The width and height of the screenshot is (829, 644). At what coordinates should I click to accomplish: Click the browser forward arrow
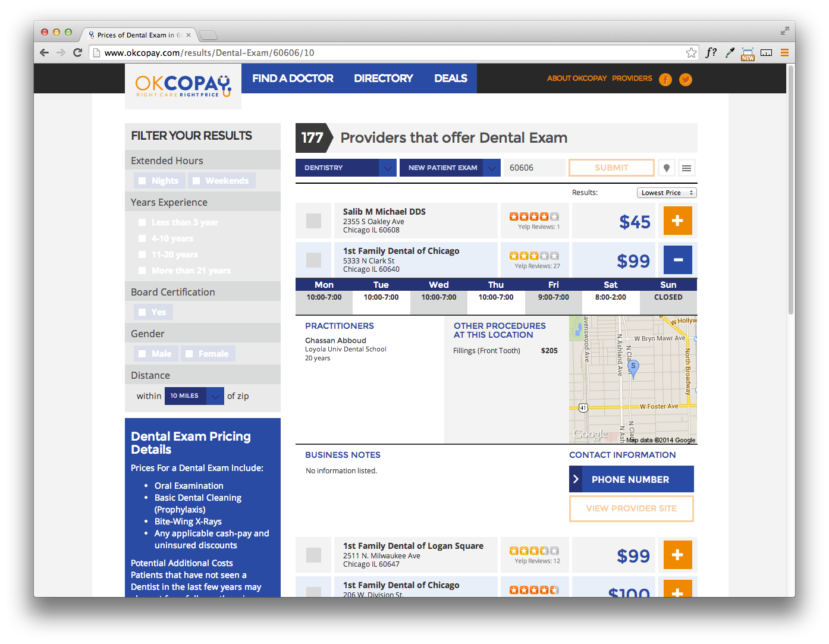click(61, 52)
